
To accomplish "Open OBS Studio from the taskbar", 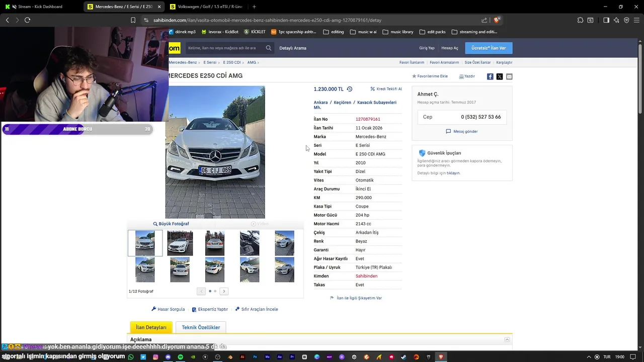I will pyautogui.click(x=218, y=357).
